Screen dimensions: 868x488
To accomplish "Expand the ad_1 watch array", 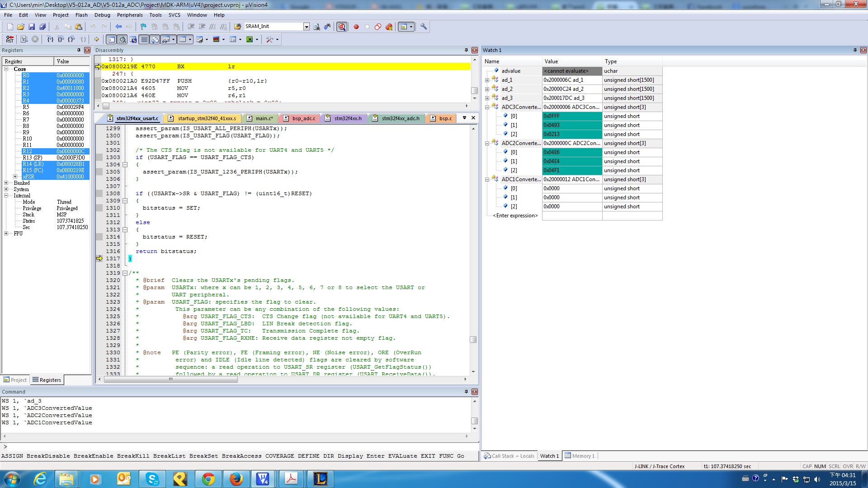I will pos(487,80).
